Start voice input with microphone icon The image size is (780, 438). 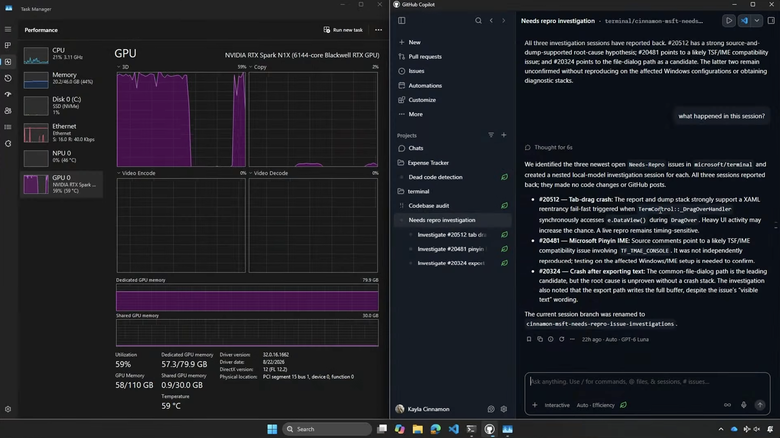click(x=744, y=405)
